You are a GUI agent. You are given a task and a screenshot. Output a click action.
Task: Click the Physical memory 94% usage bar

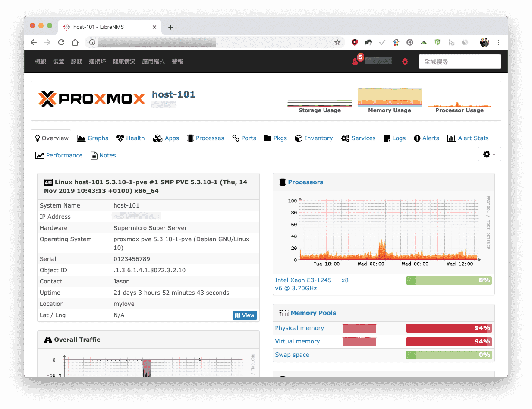(x=449, y=328)
